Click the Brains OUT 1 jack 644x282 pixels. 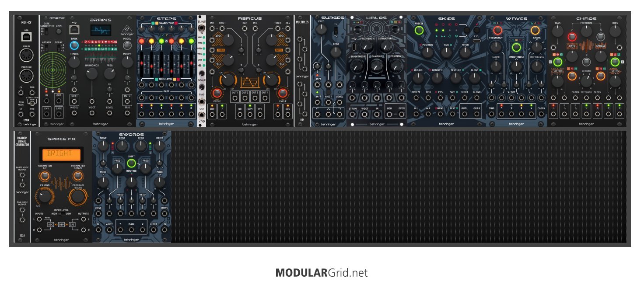point(74,101)
